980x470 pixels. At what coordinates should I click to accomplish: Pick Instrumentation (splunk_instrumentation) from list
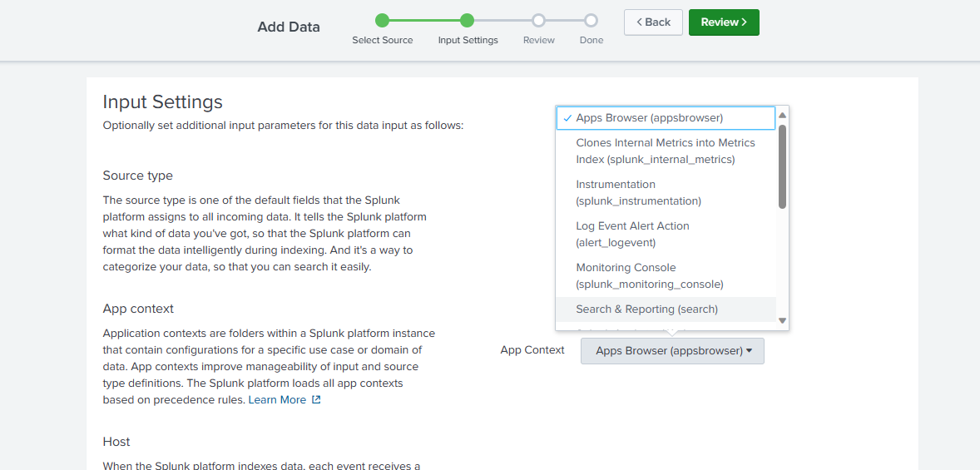(x=638, y=193)
